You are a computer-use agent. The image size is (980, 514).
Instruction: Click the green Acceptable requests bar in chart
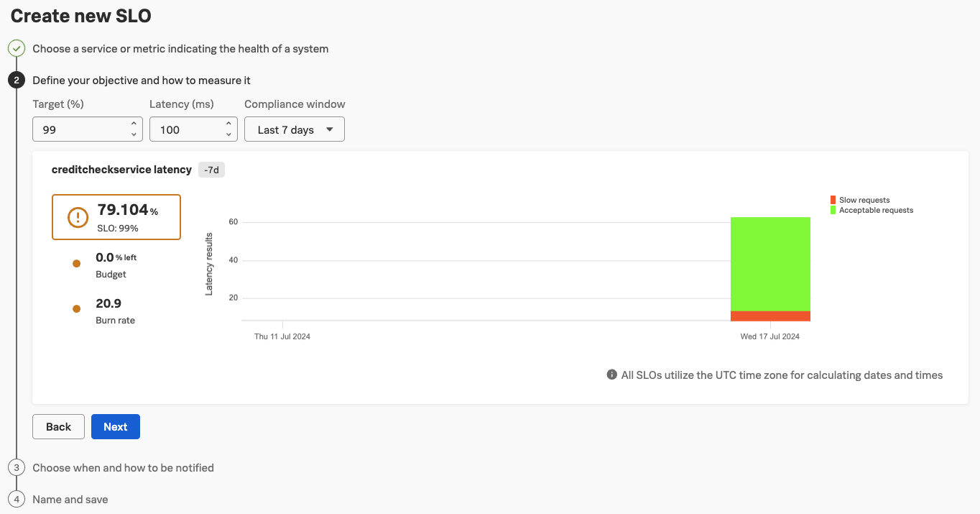tap(770, 263)
